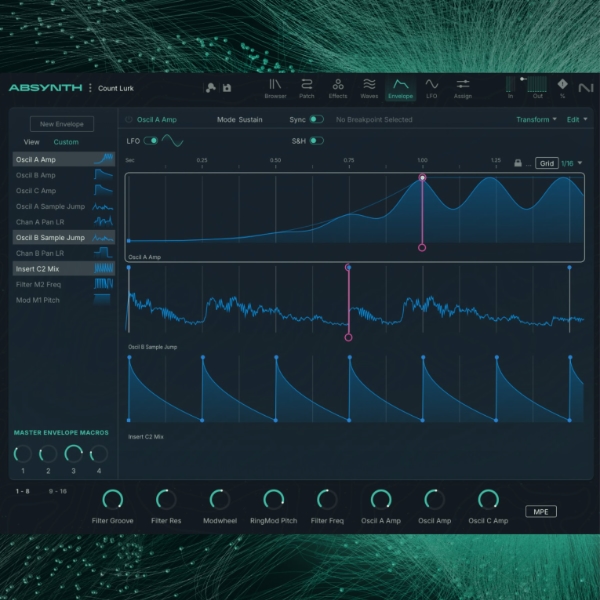
Task: Select Oscil A Sample Jump envelope
Action: (64, 206)
